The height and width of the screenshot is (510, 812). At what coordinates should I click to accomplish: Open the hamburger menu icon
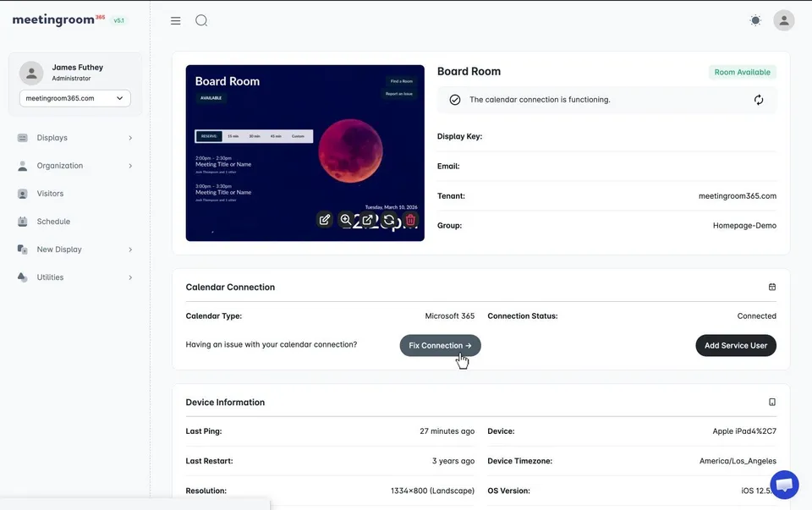[176, 20]
